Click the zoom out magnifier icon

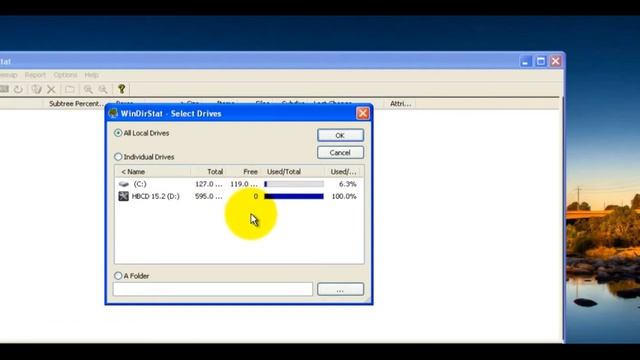[103, 89]
